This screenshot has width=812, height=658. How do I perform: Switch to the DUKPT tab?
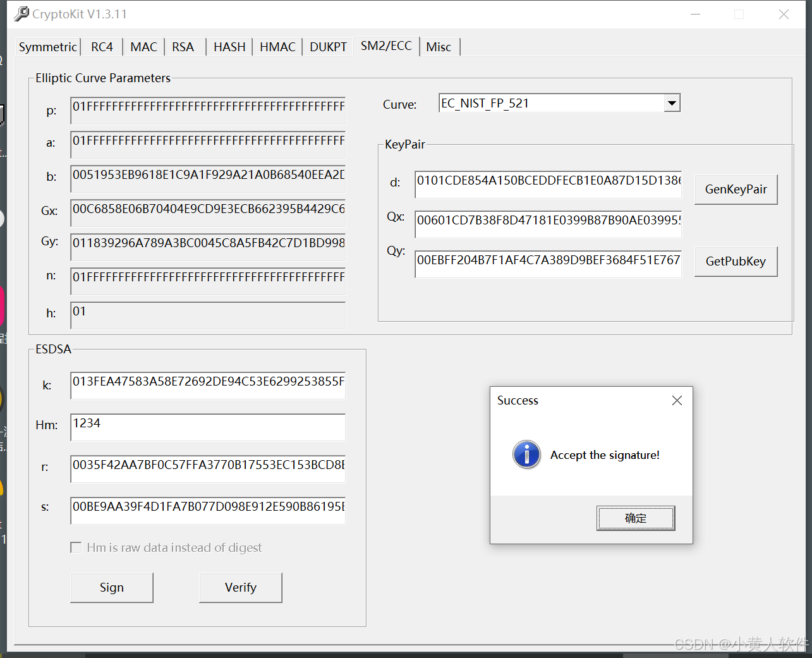[327, 46]
